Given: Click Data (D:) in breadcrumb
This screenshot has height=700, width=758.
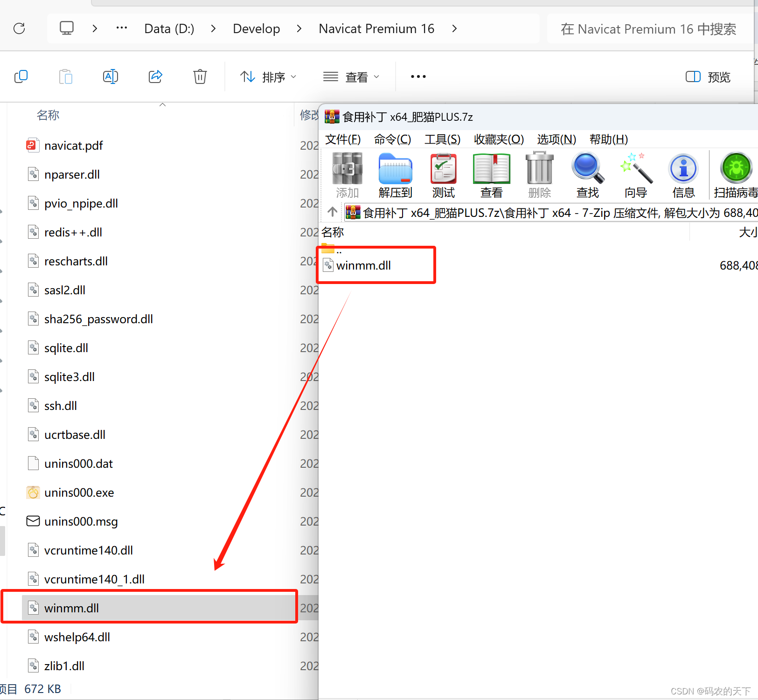Looking at the screenshot, I should [169, 28].
